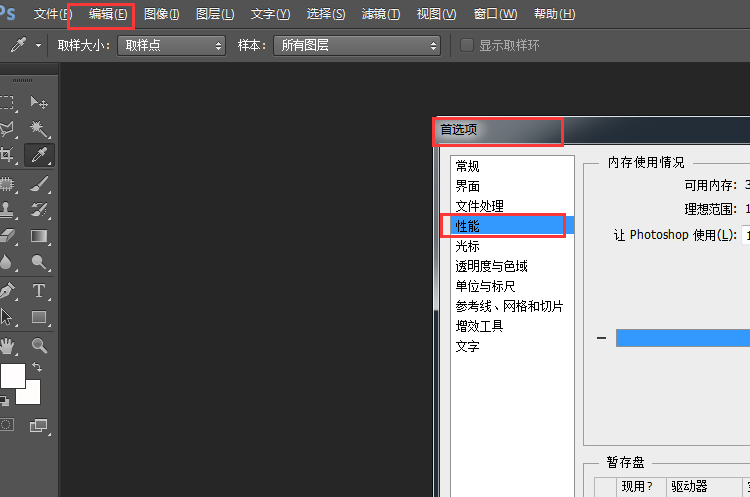Click the 首选项 dialog title bar
The height and width of the screenshot is (497, 750).
tap(592, 130)
